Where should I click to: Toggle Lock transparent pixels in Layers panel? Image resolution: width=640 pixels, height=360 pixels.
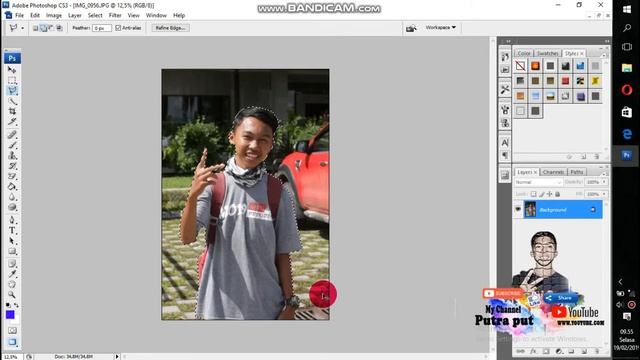[533, 194]
